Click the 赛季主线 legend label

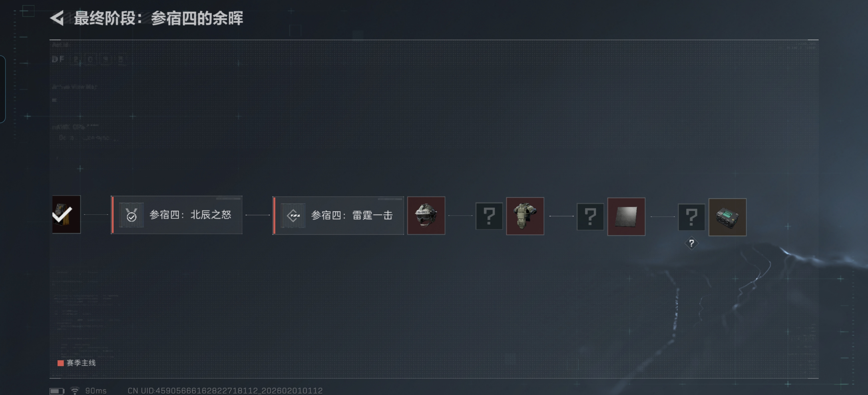(x=81, y=363)
